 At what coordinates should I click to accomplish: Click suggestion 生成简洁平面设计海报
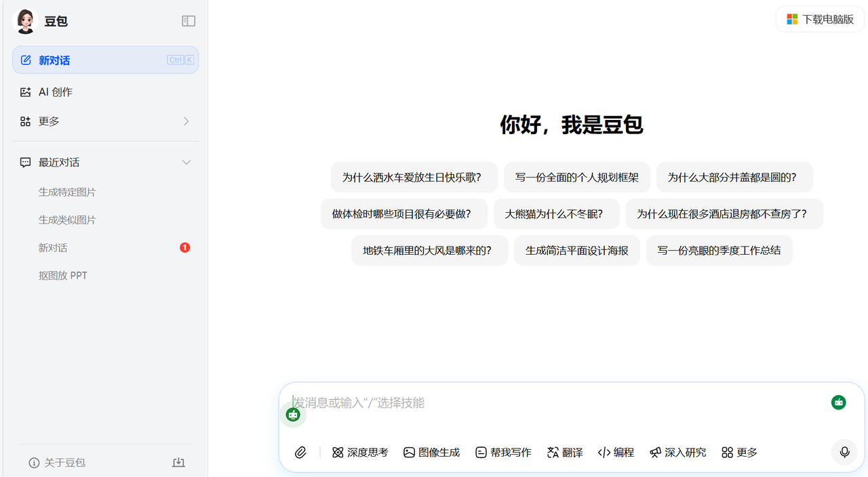coord(577,251)
